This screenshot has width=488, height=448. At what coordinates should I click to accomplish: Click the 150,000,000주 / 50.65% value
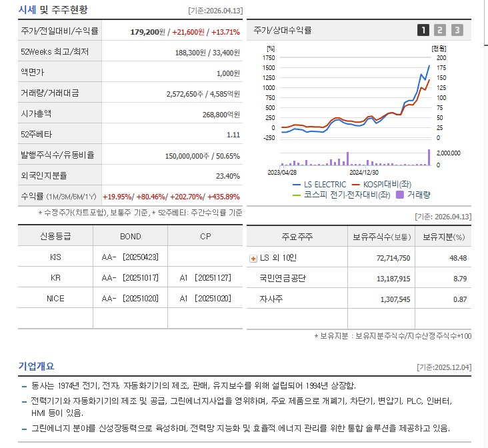[202, 156]
